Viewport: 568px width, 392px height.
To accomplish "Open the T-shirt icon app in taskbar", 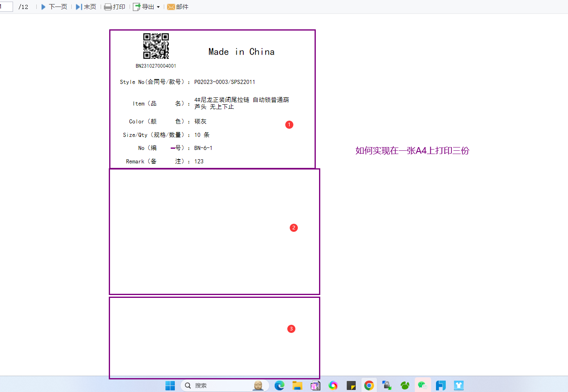I will tap(459, 385).
